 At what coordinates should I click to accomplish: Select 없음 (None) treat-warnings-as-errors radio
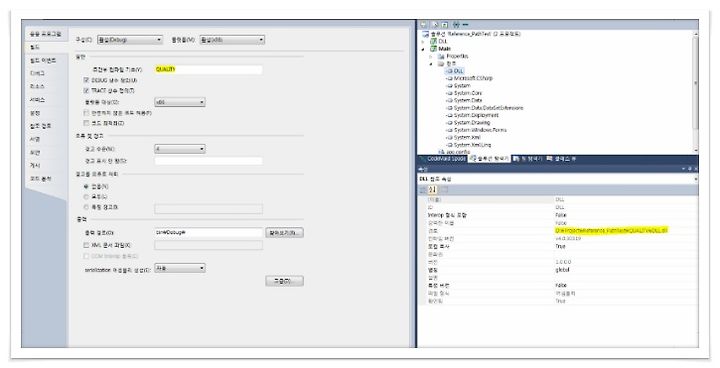[x=86, y=187]
